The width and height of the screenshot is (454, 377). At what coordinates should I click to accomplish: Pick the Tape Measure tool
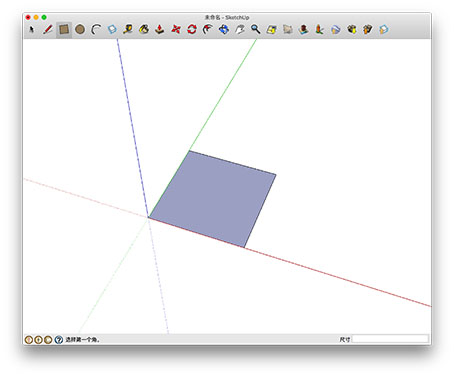tap(128, 30)
